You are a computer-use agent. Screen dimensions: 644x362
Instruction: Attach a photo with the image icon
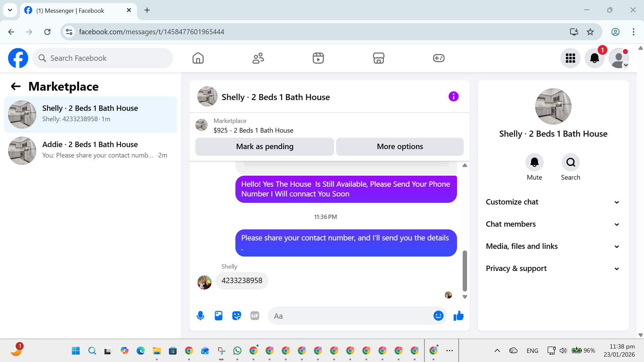[219, 316]
